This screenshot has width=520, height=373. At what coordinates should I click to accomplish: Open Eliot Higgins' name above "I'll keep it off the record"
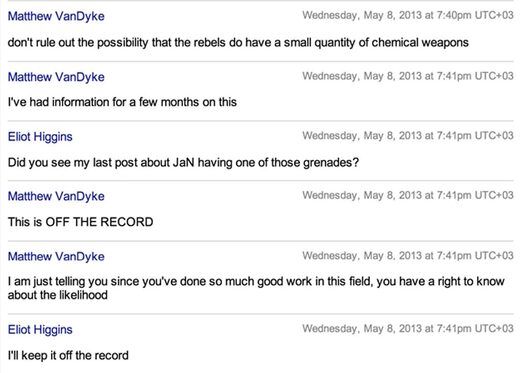coord(40,330)
